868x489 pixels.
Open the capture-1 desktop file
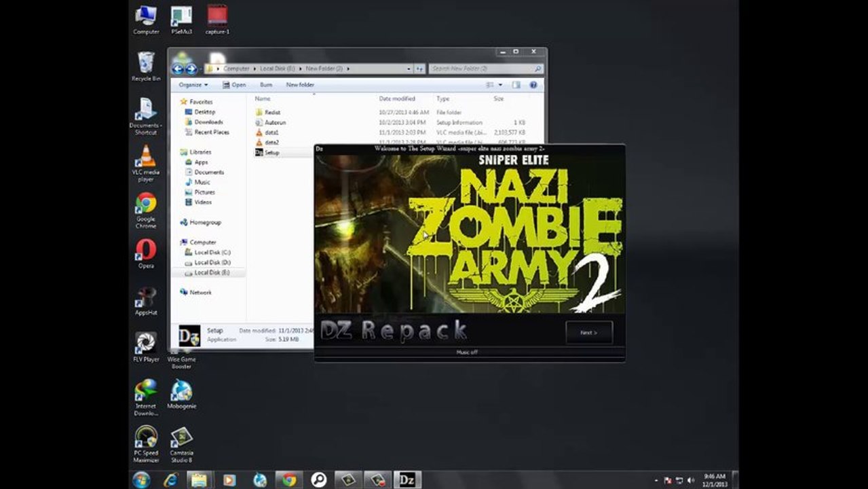click(217, 20)
